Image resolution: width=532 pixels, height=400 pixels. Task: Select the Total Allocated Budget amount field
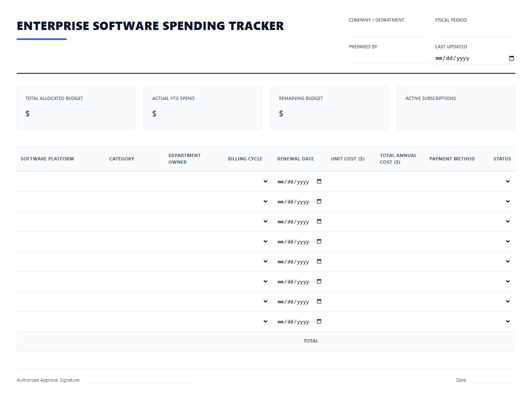click(79, 114)
